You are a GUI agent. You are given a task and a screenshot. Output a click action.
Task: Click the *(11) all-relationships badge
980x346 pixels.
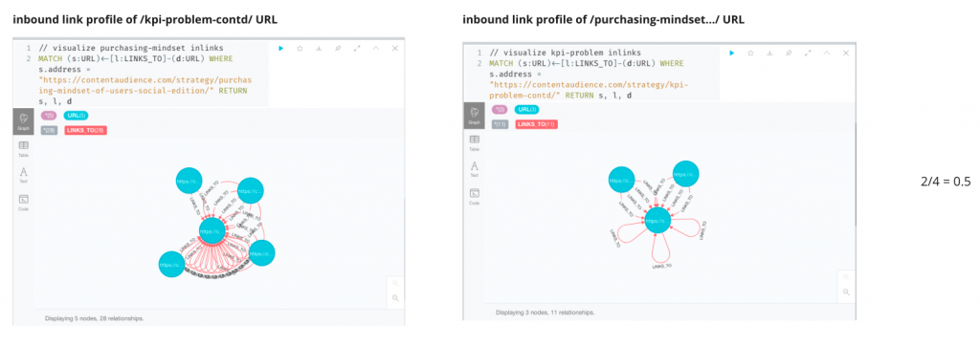pos(500,124)
